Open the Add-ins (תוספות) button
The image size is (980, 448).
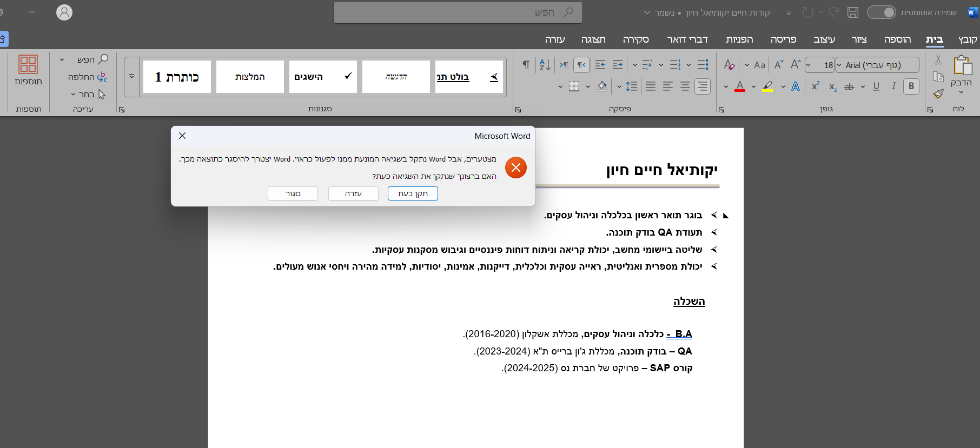point(28,70)
